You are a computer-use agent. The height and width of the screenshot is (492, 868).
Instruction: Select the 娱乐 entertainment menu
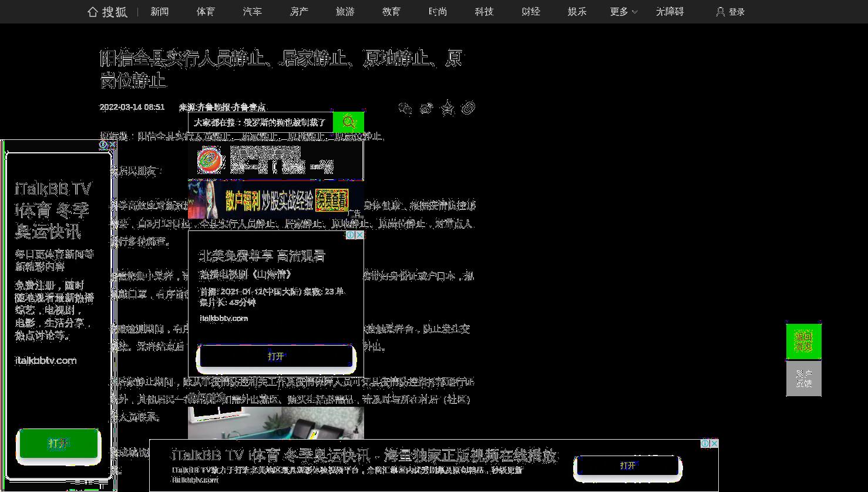click(x=577, y=12)
